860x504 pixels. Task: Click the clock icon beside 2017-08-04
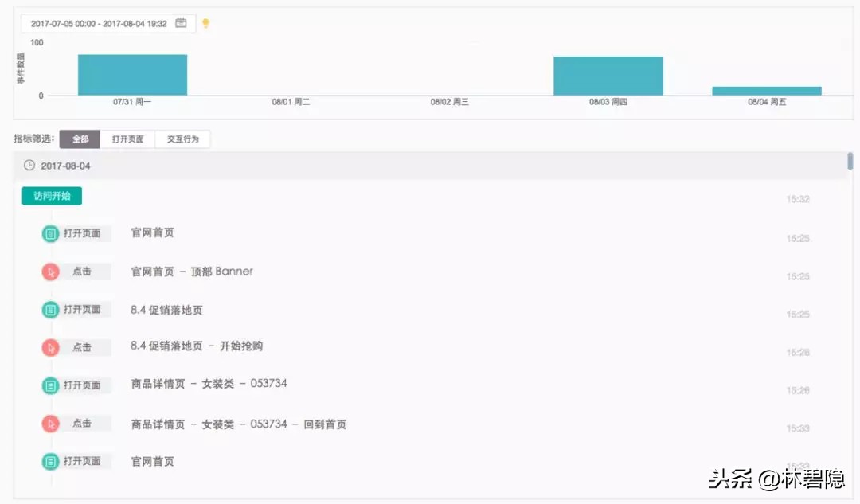pyautogui.click(x=29, y=165)
